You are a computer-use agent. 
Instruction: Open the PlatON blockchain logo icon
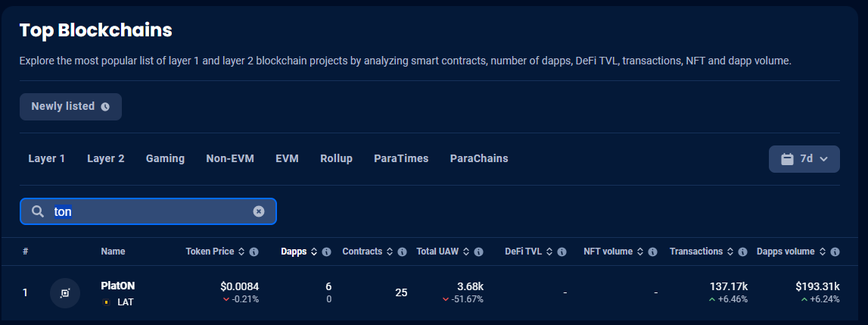[x=65, y=293]
